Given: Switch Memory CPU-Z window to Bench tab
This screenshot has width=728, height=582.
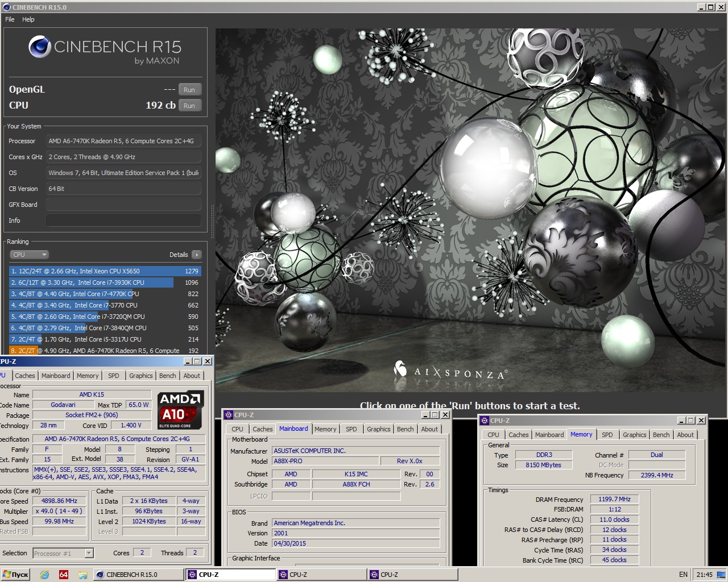Looking at the screenshot, I should coord(661,435).
